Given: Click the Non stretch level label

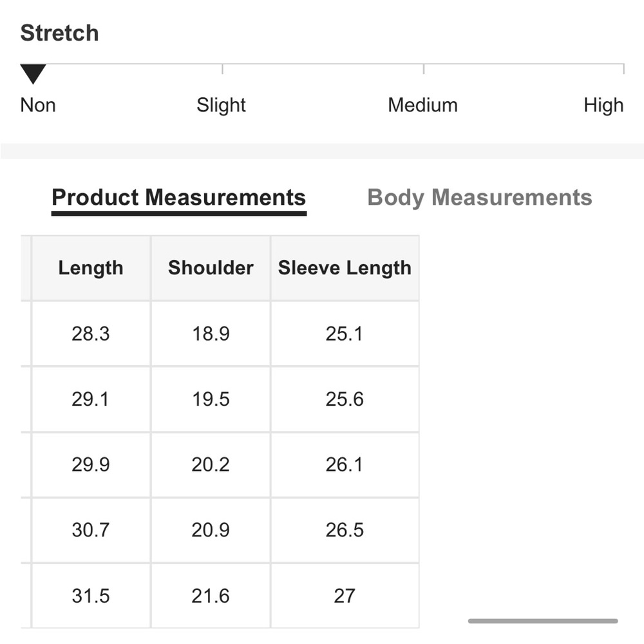Looking at the screenshot, I should [x=38, y=105].
